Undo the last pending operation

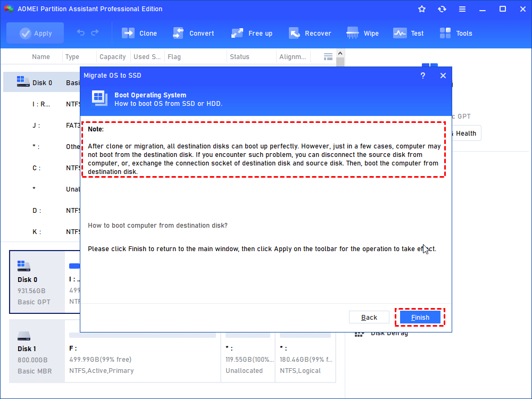80,32
